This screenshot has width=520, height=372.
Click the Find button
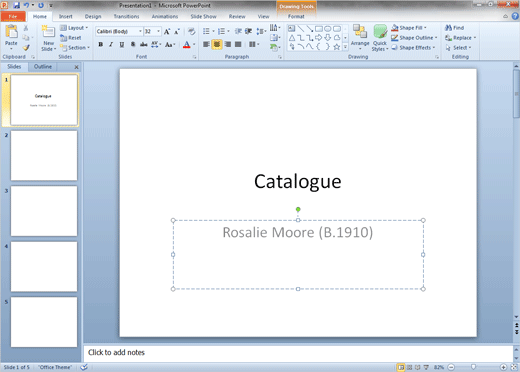pyautogui.click(x=454, y=28)
